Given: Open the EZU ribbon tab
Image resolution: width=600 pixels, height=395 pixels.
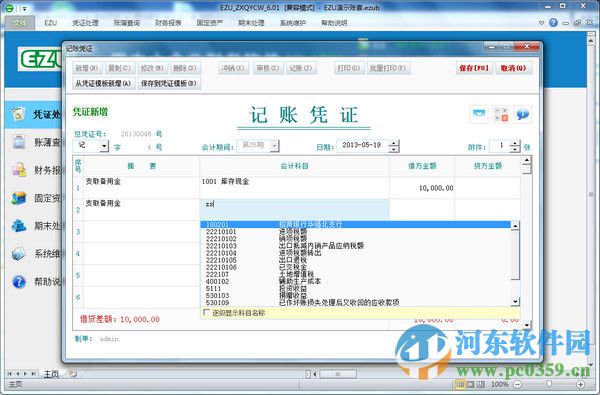Looking at the screenshot, I should pos(51,23).
